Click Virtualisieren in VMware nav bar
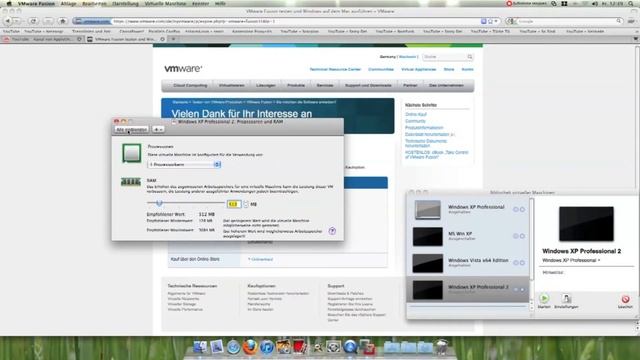The height and width of the screenshot is (360, 640). 231,85
